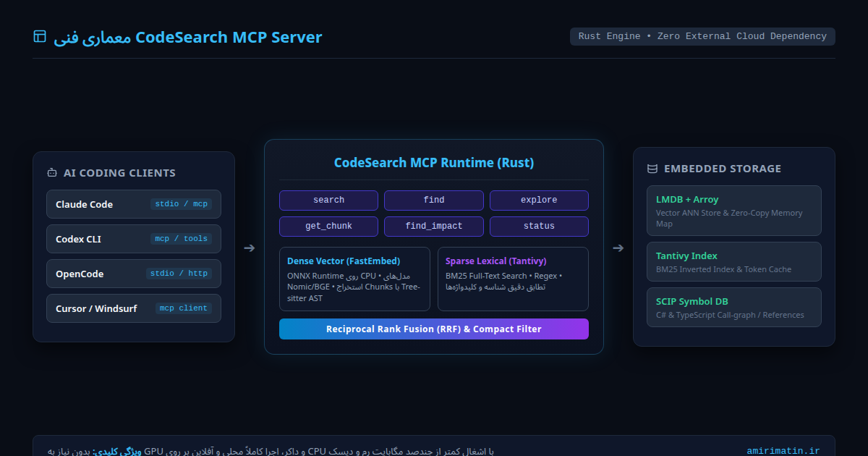868x456 pixels.
Task: Click the mcp / tools tag
Action: tap(181, 239)
